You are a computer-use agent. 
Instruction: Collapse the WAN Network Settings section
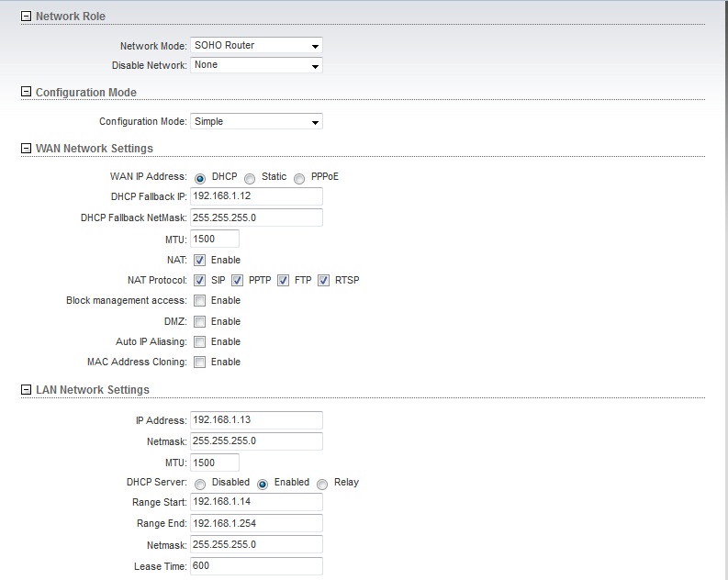click(26, 149)
